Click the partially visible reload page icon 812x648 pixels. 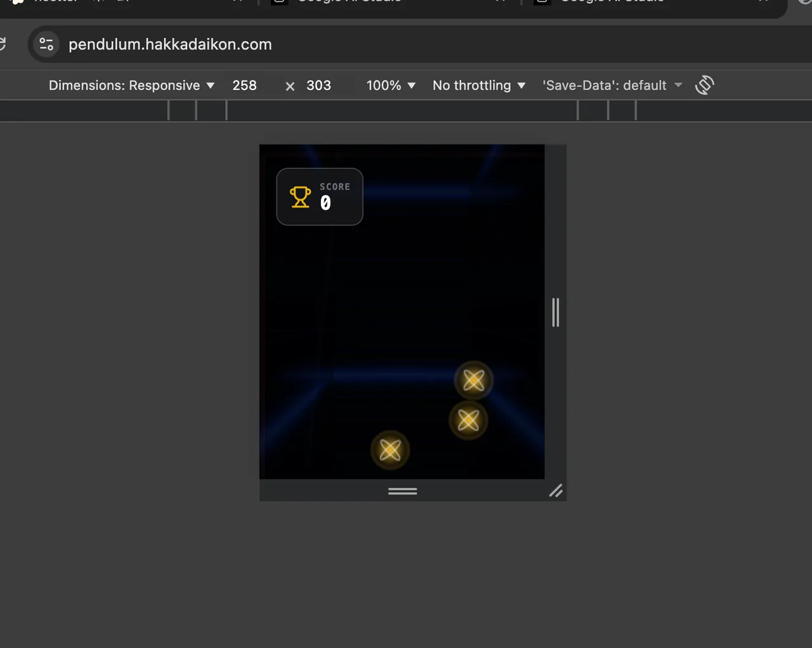pos(3,44)
